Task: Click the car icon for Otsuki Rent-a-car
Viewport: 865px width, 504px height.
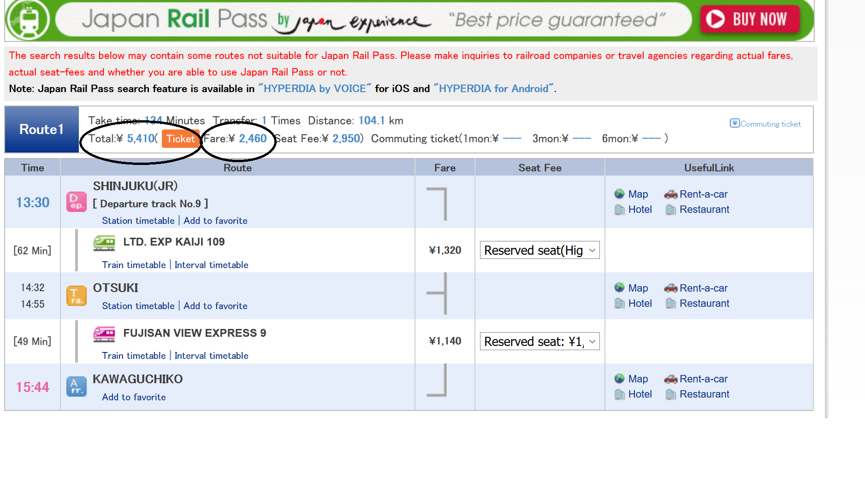Action: 670,288
